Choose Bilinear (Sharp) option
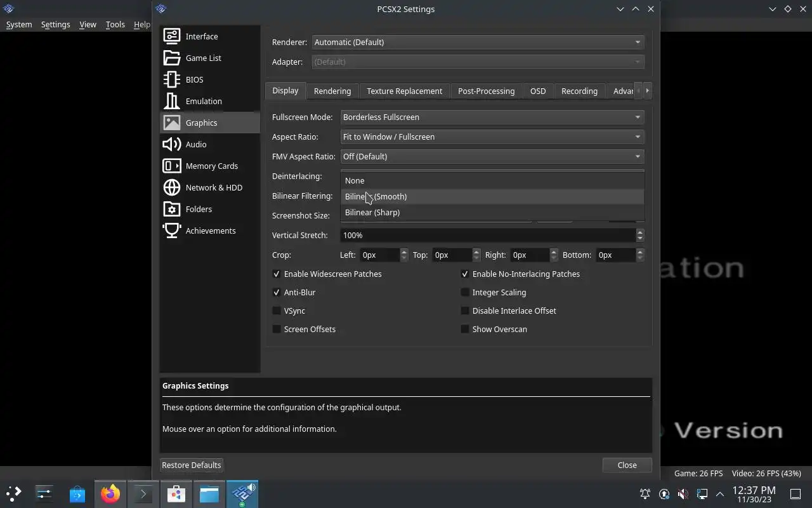 (x=492, y=212)
